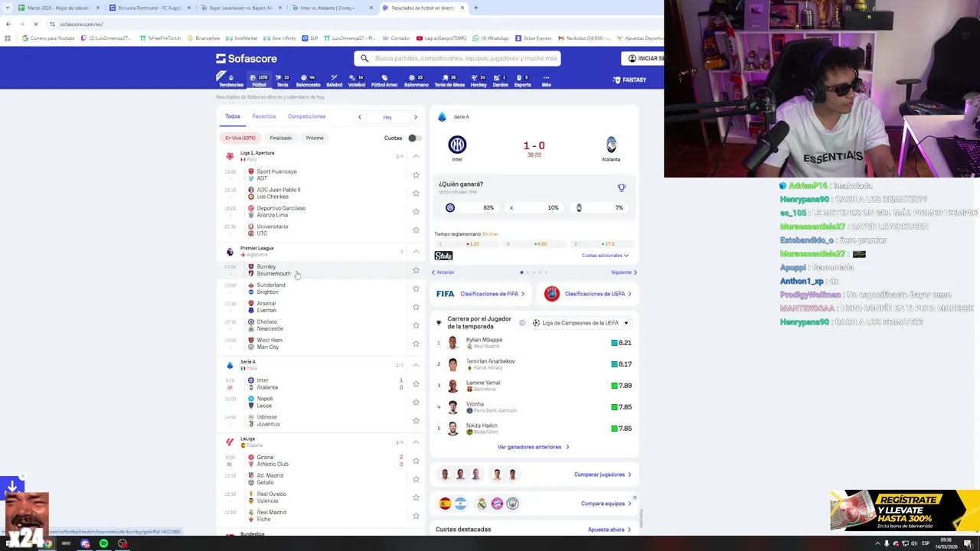Collapse the Serie A section
This screenshot has width=980, height=551.
tap(416, 365)
